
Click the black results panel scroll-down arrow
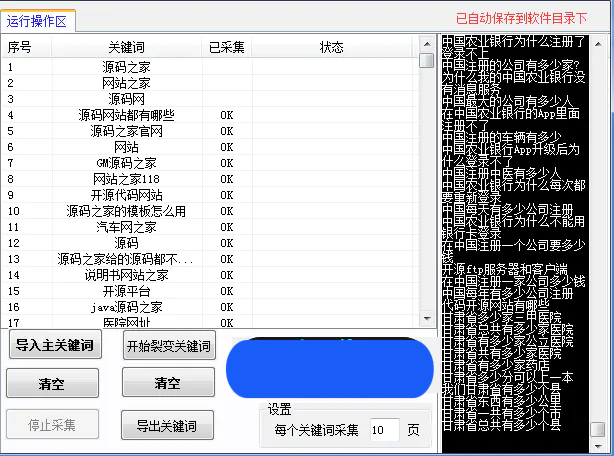[x=596, y=445]
